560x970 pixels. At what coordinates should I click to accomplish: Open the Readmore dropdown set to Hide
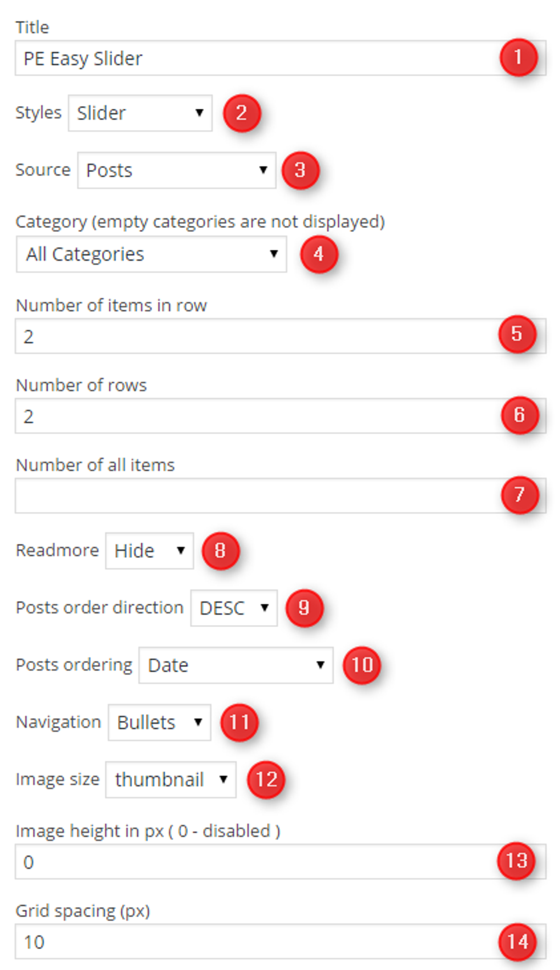[x=149, y=550]
